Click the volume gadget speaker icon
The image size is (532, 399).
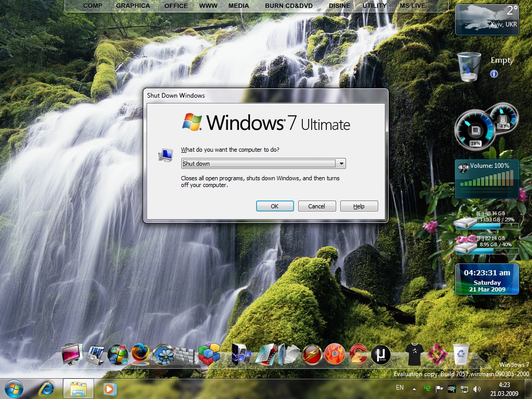(463, 168)
